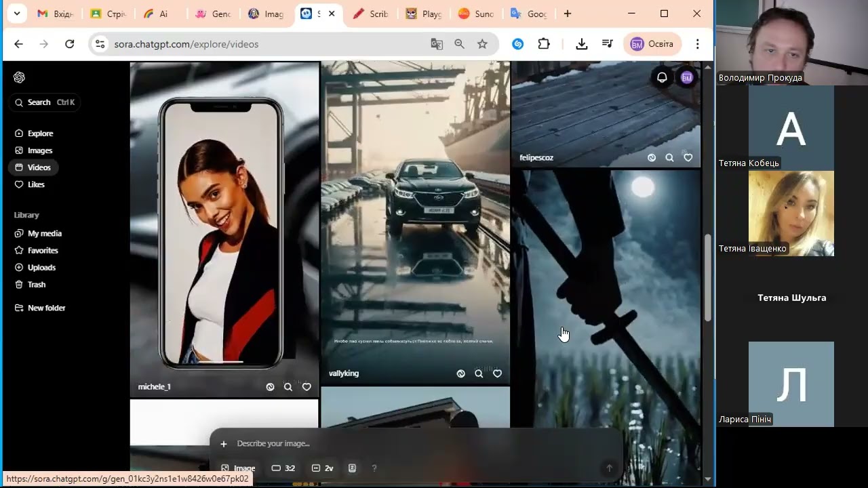Open the purple account avatar in Sora

(x=686, y=78)
